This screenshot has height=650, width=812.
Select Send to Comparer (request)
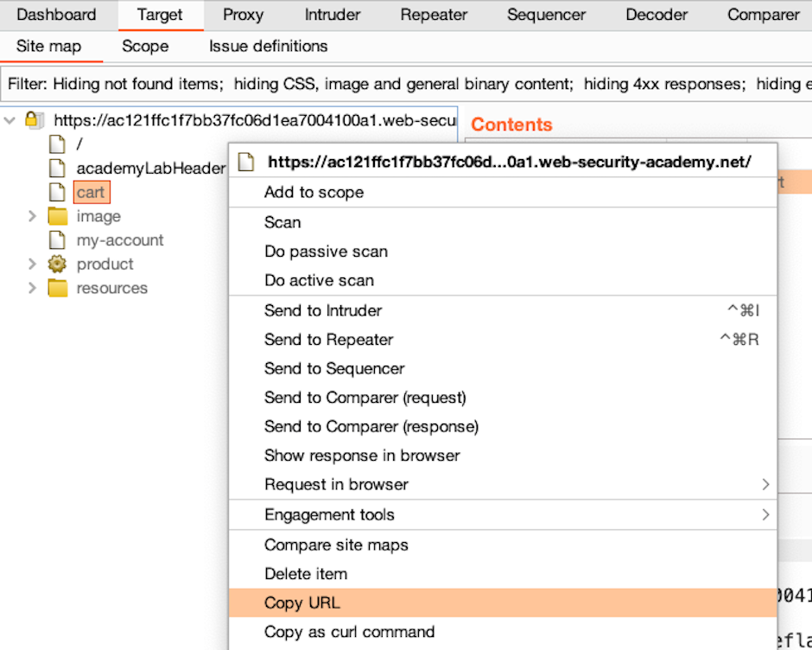coord(503,398)
